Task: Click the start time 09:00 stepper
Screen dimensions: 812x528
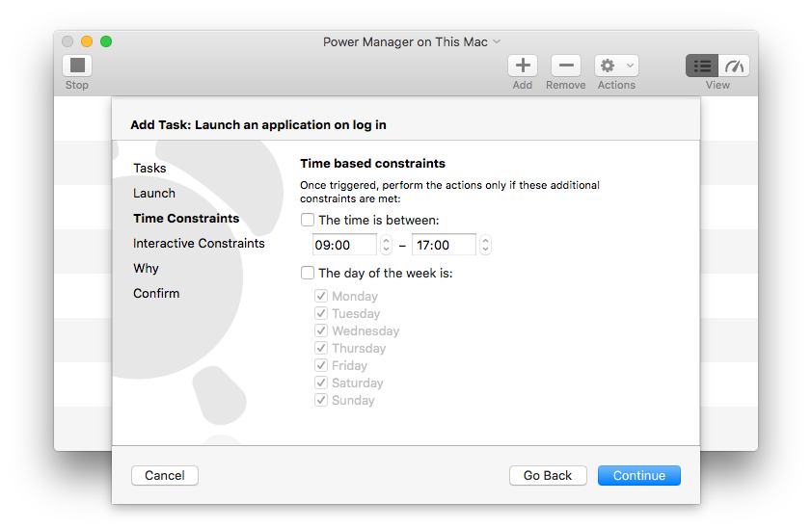Action: (x=386, y=245)
